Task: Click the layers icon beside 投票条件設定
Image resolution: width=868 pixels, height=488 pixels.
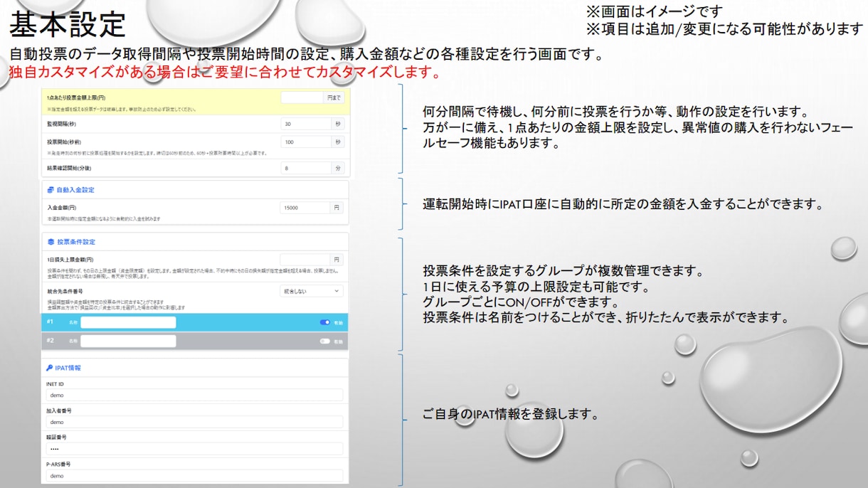Action: tap(50, 242)
